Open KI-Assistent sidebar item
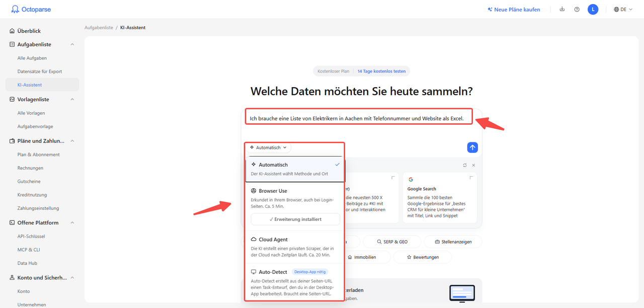Viewport: 644px width, 308px height. point(42,85)
